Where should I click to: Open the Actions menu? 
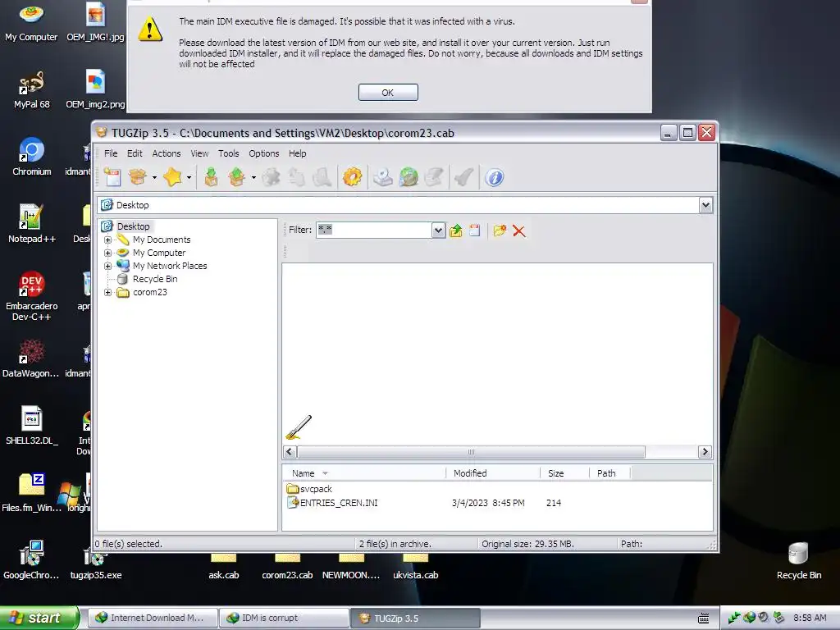[x=166, y=153]
